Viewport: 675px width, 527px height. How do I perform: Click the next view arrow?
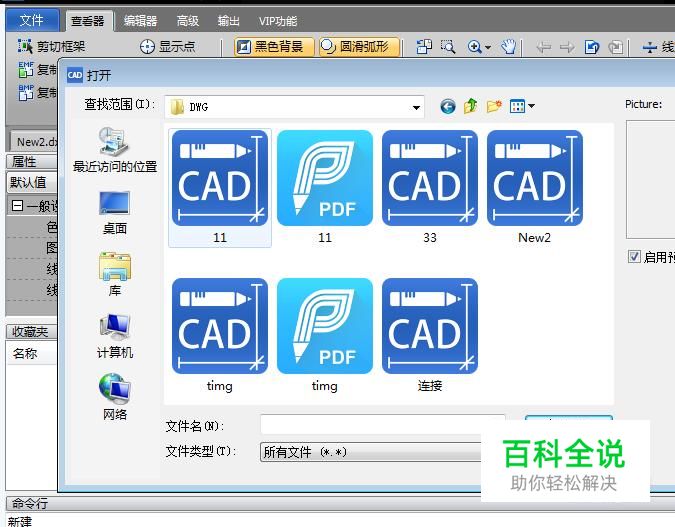coord(567,46)
